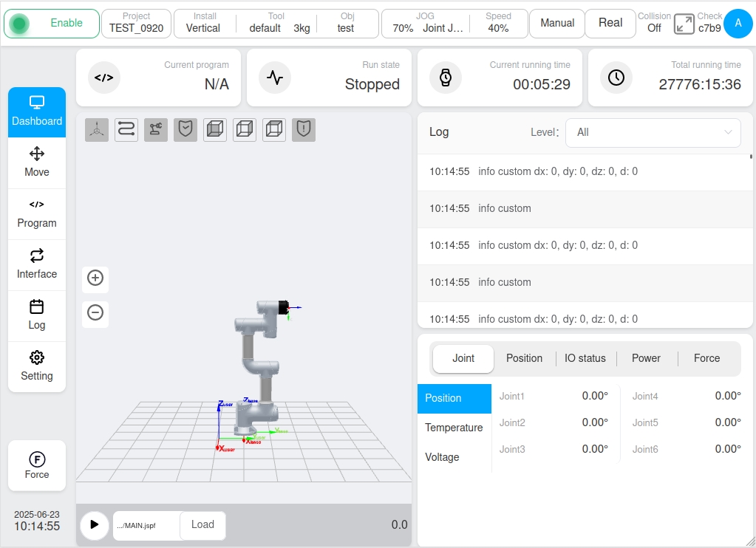Click the user avatar A
Viewport: 756px width, 548px height.
click(738, 23)
